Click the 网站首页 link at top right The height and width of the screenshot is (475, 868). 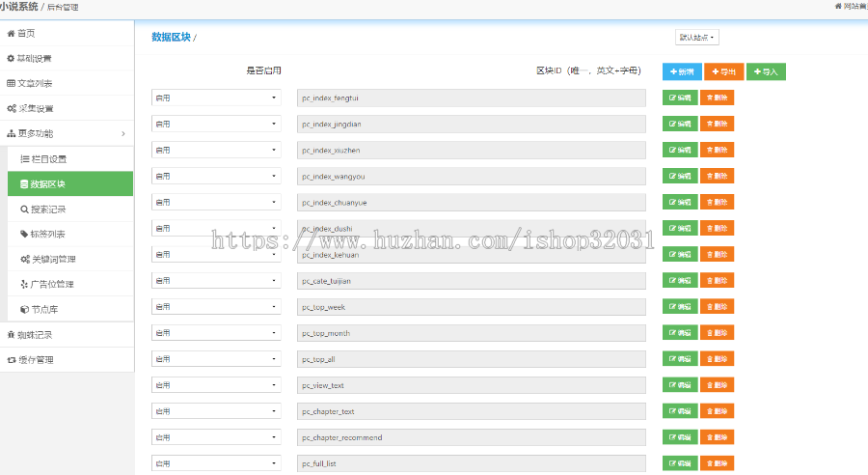point(852,6)
